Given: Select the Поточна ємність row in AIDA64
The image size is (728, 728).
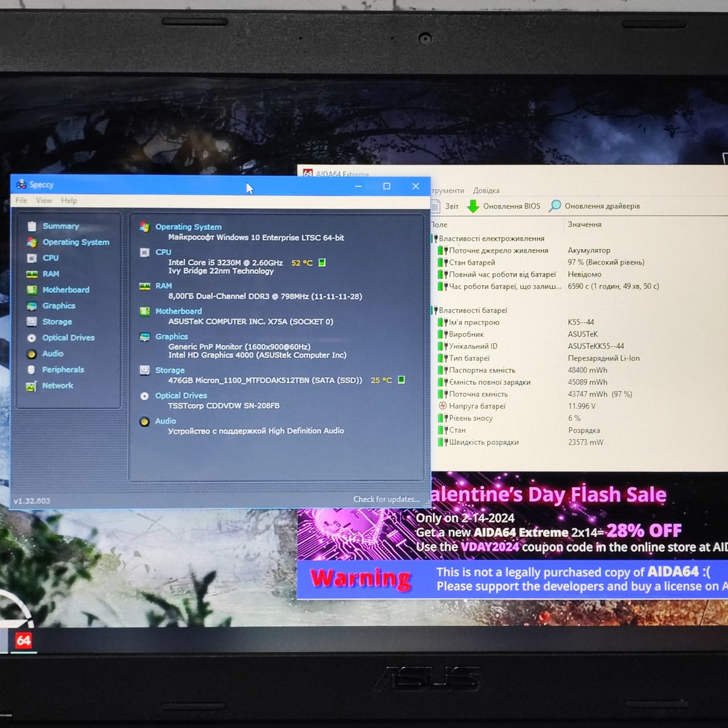Looking at the screenshot, I should pyautogui.click(x=580, y=394).
